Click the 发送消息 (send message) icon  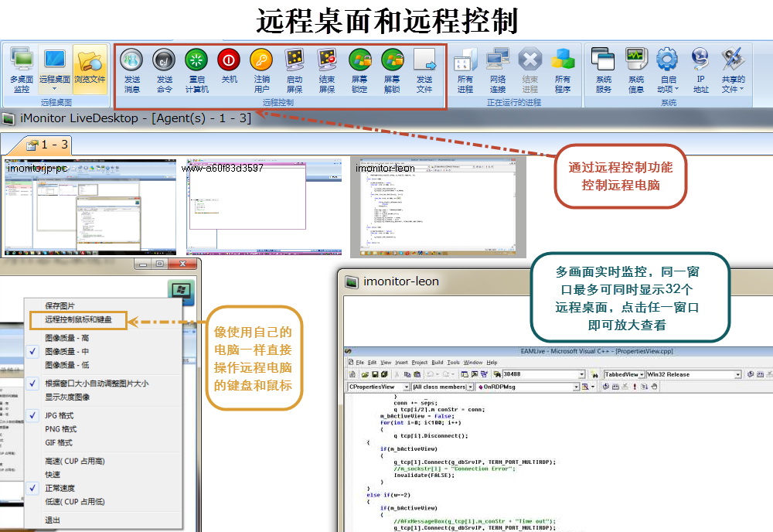click(x=132, y=70)
